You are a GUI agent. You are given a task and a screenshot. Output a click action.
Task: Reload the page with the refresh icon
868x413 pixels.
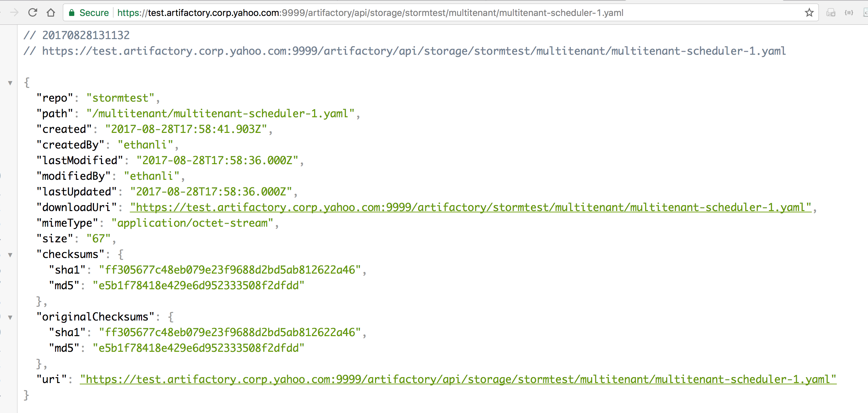click(33, 13)
